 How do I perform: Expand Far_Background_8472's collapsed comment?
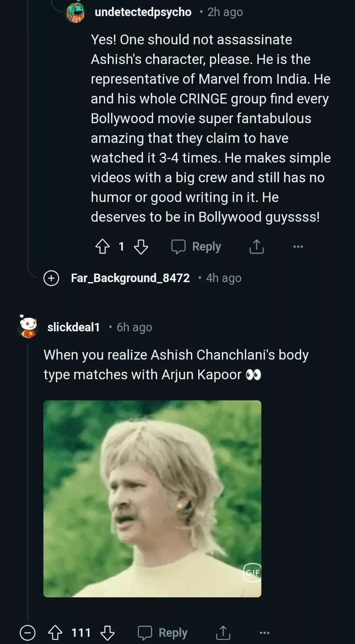(x=51, y=278)
